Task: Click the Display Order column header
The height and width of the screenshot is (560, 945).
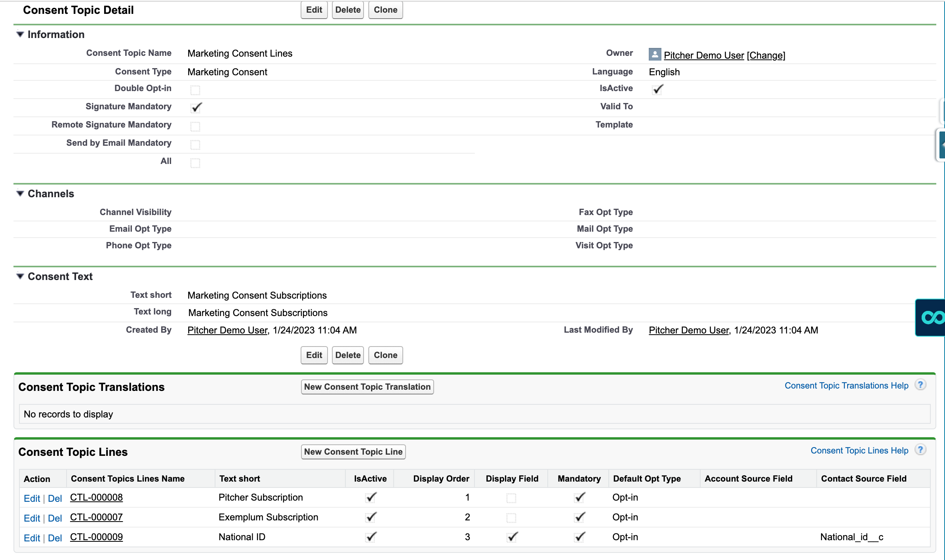Action: pos(441,479)
